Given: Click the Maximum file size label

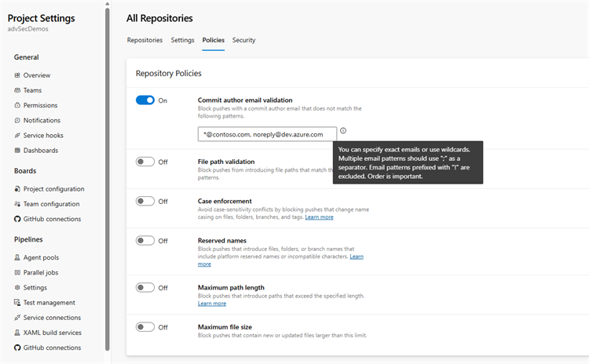Looking at the screenshot, I should (225, 327).
